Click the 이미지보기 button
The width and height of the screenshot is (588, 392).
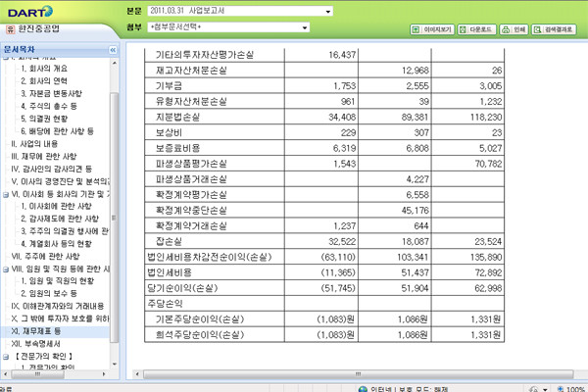point(432,29)
